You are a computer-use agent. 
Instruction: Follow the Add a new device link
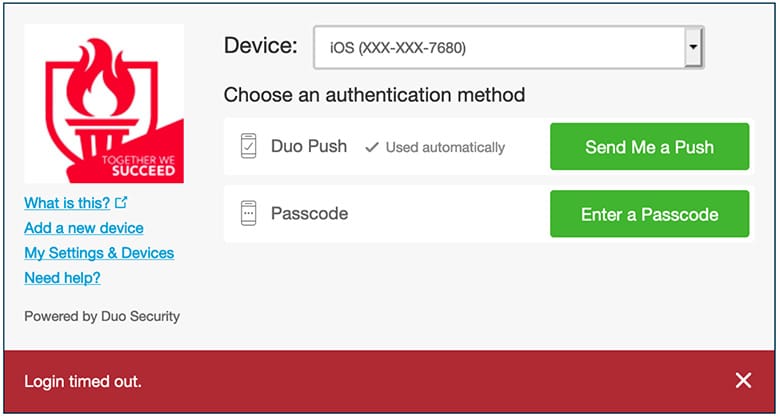[84, 228]
